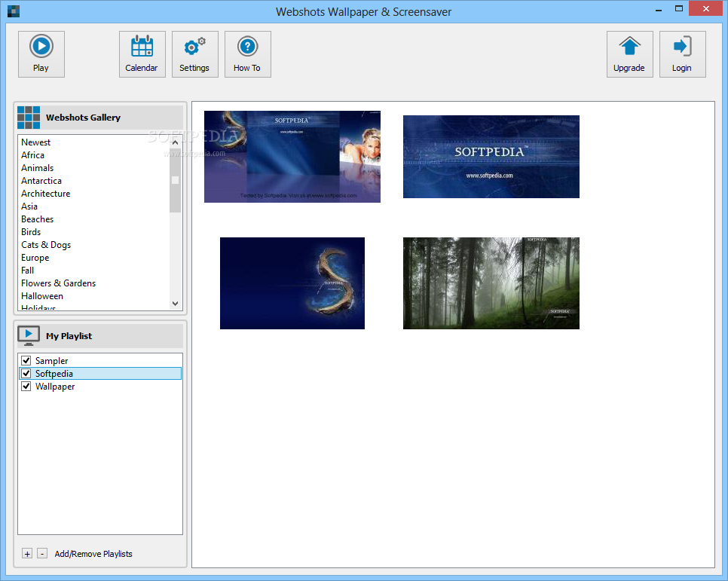
Task: Select the Beaches gallery category
Action: (x=37, y=219)
